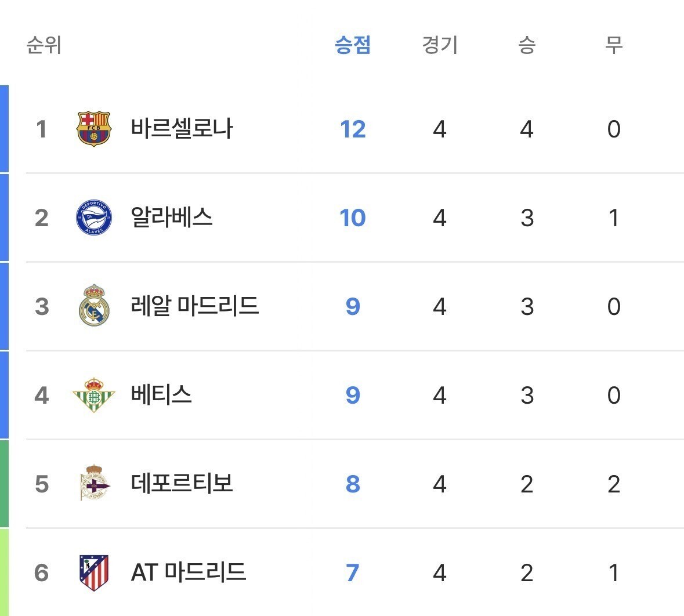Click the light green bar beside AT 마드리드

point(5,572)
